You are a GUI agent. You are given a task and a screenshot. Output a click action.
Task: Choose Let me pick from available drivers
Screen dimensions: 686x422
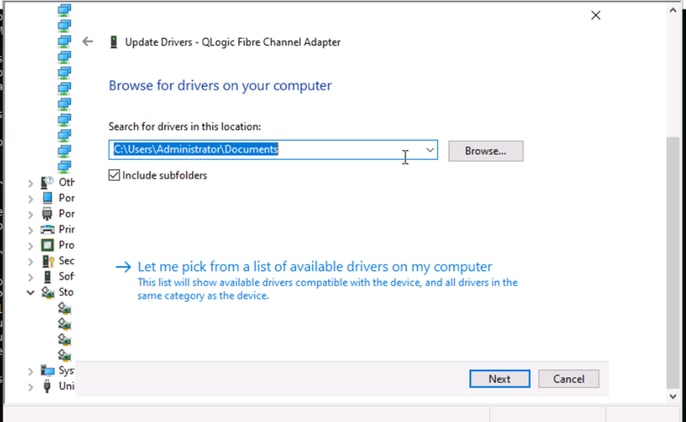315,266
